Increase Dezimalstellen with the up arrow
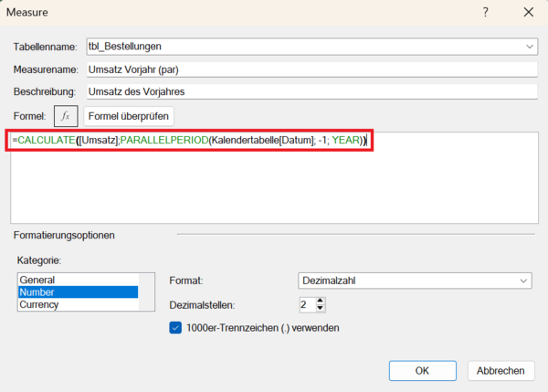Viewport: 548px width, 392px height. point(321,300)
